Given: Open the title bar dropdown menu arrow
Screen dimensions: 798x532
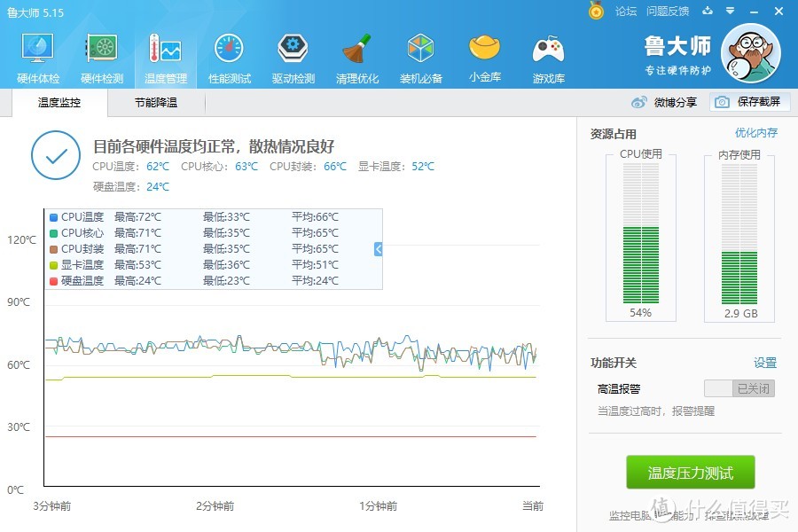Looking at the screenshot, I should (x=731, y=11).
